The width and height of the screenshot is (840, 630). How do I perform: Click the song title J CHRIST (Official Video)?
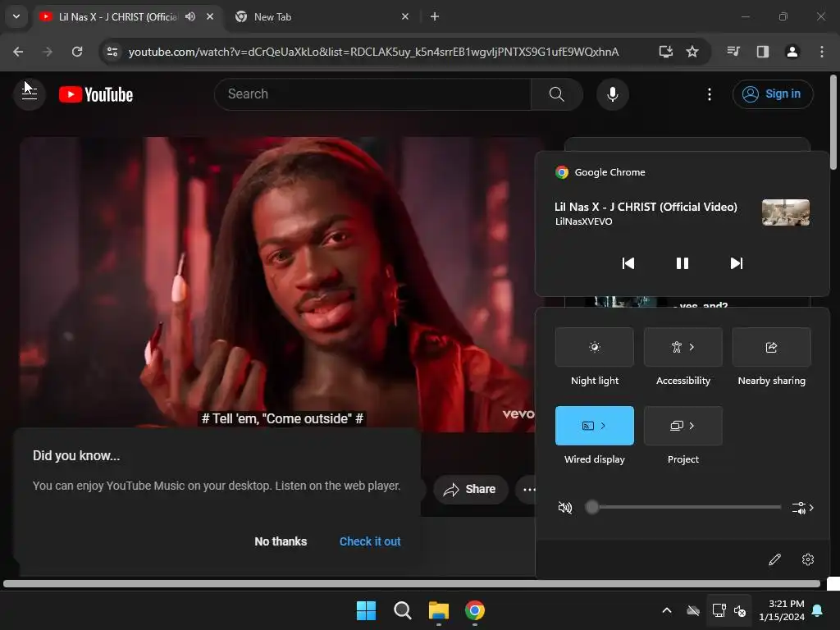pyautogui.click(x=646, y=207)
